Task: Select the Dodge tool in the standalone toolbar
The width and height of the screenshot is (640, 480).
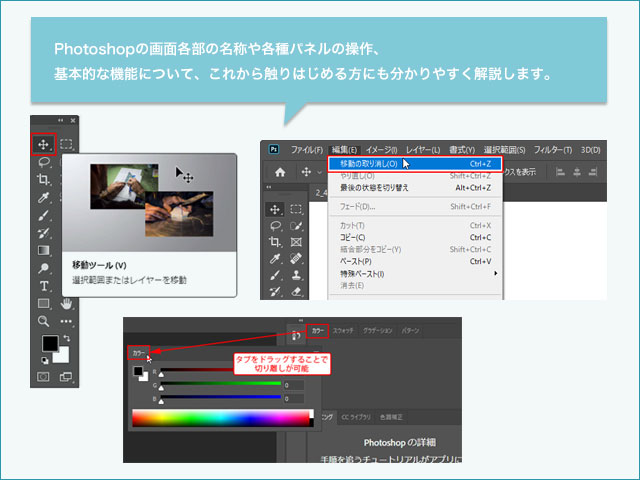Action: (x=43, y=268)
